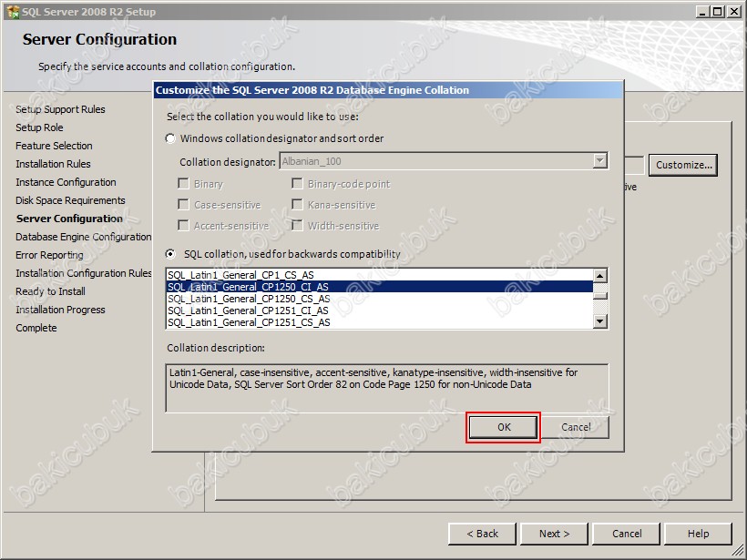Select SQL collation backwards compatibility radio
Viewport: 747px width, 560px height.
point(170,254)
